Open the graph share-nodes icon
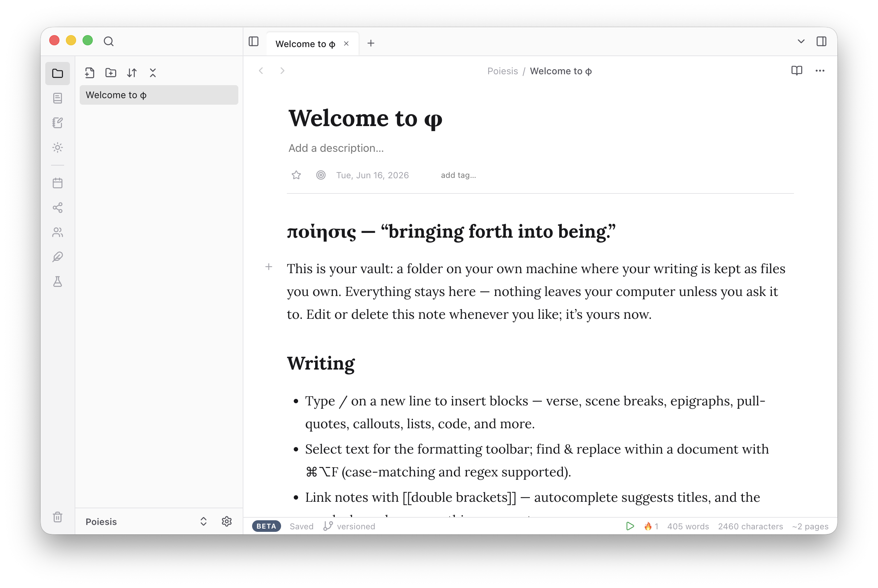This screenshot has width=878, height=588. 57,207
